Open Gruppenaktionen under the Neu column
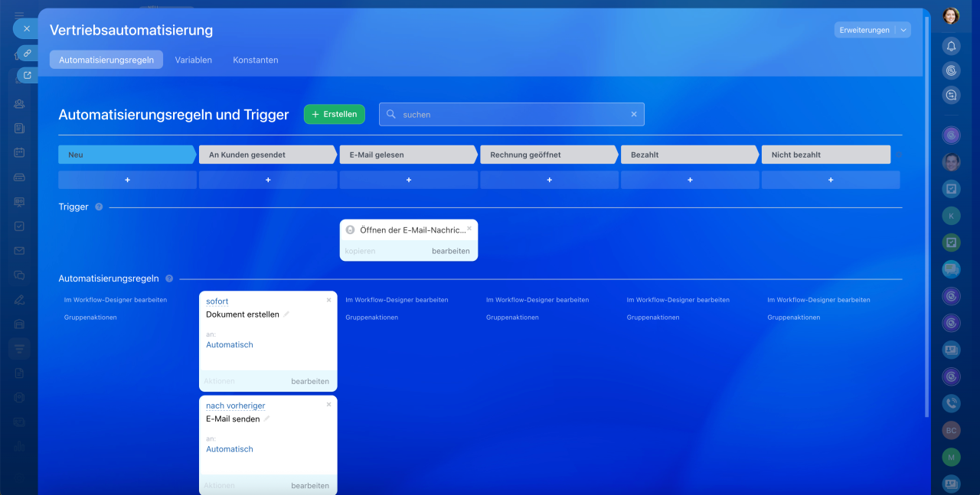Image resolution: width=980 pixels, height=495 pixels. [x=90, y=318]
